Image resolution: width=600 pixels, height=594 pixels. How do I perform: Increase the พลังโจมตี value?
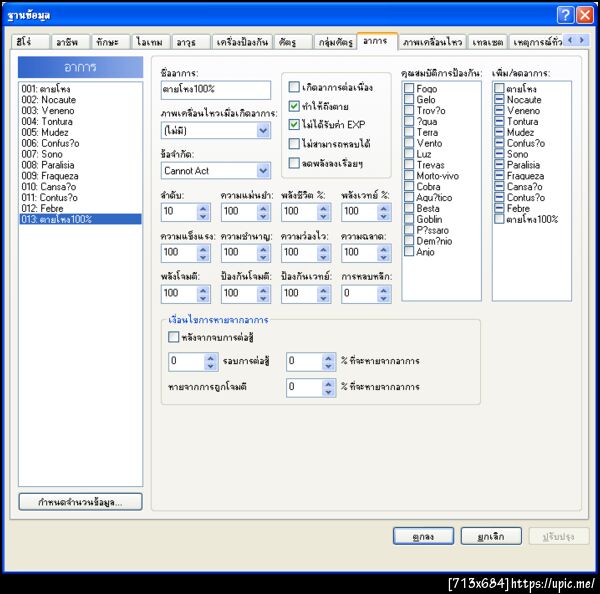tap(203, 290)
